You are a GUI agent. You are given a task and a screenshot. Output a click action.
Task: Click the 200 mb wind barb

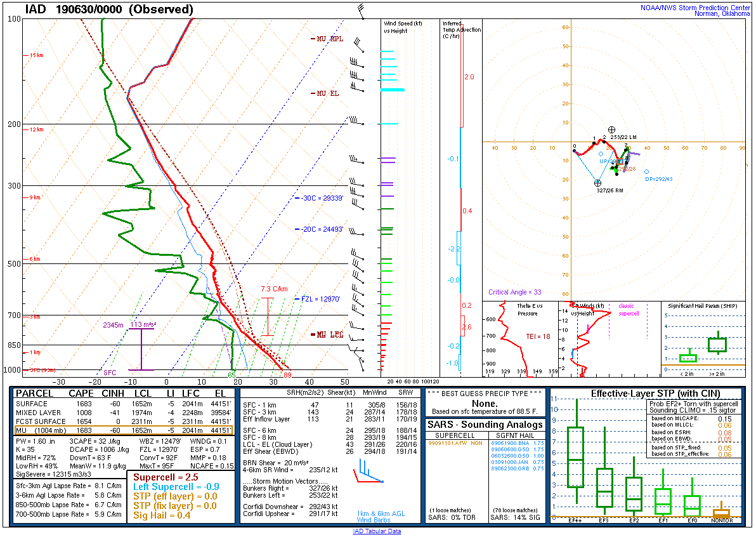click(x=356, y=121)
